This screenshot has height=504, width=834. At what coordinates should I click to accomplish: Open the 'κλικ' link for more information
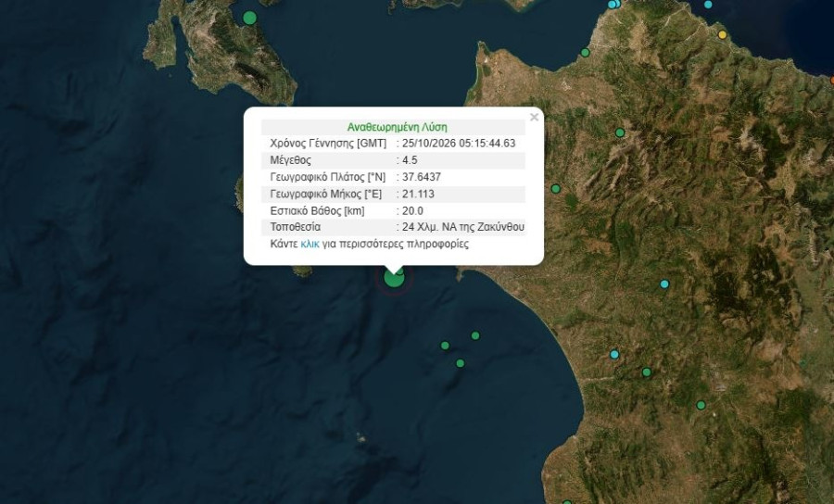[x=310, y=244]
